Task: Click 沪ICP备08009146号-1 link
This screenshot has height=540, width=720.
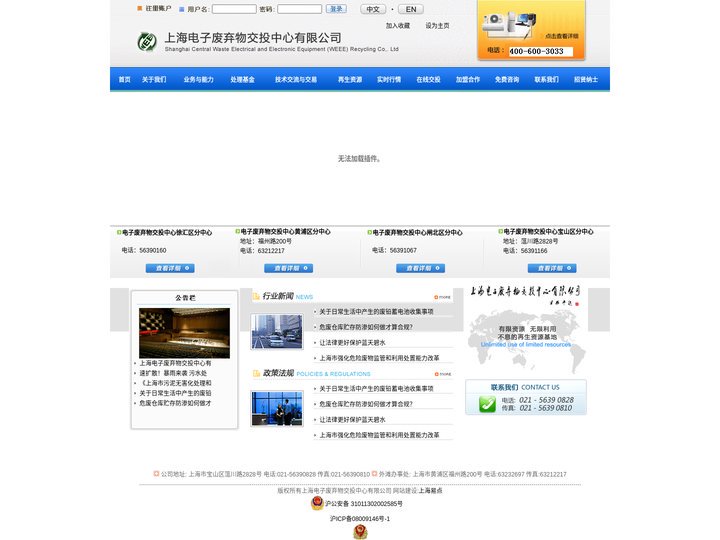Action: tap(360, 519)
